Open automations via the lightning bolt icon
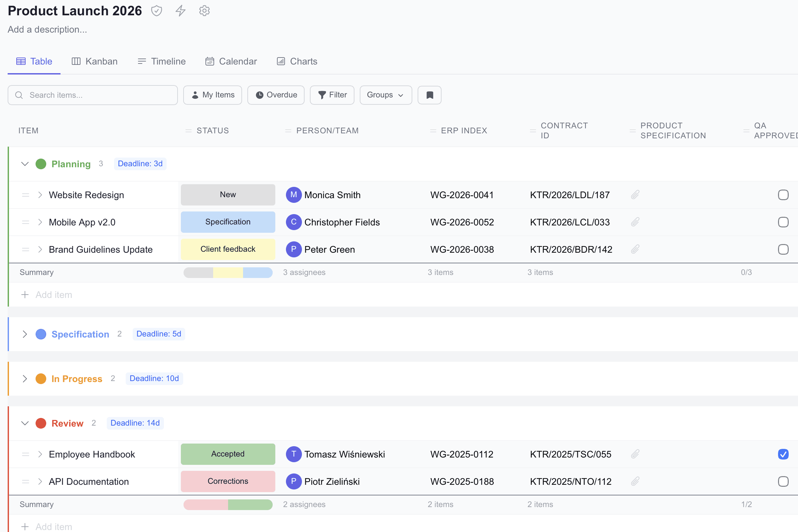Screen dimensions: 798x532 click(180, 11)
